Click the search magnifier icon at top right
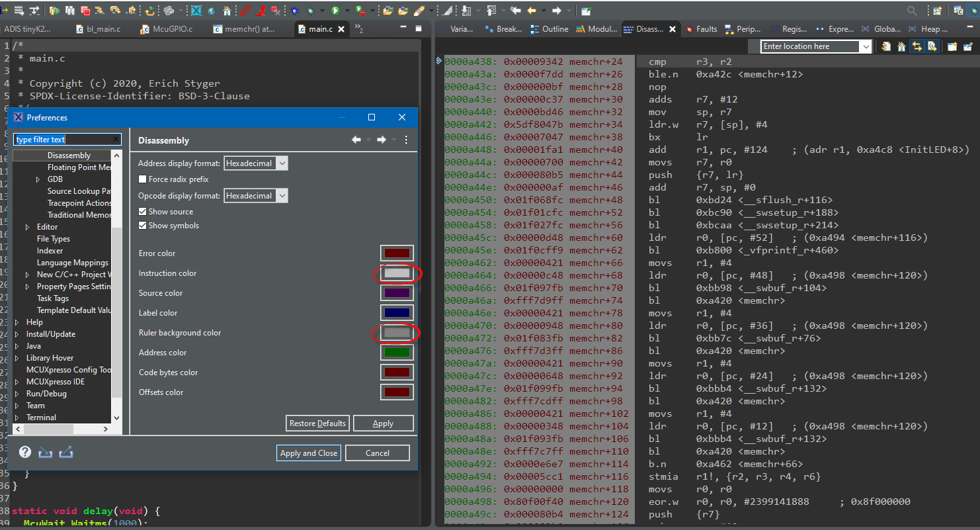The width and height of the screenshot is (980, 530). tap(912, 11)
